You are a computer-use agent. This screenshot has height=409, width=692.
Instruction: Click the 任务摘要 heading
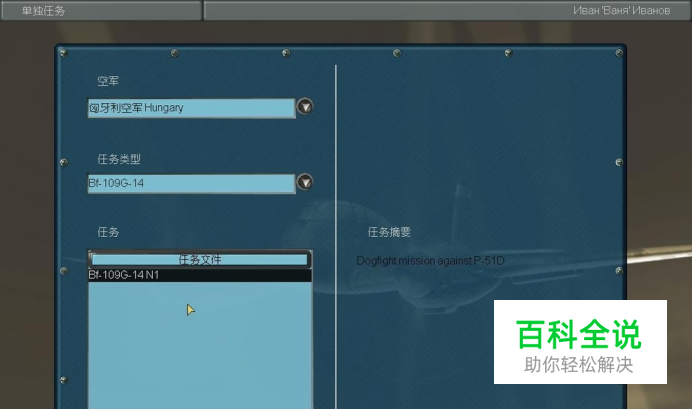click(389, 232)
